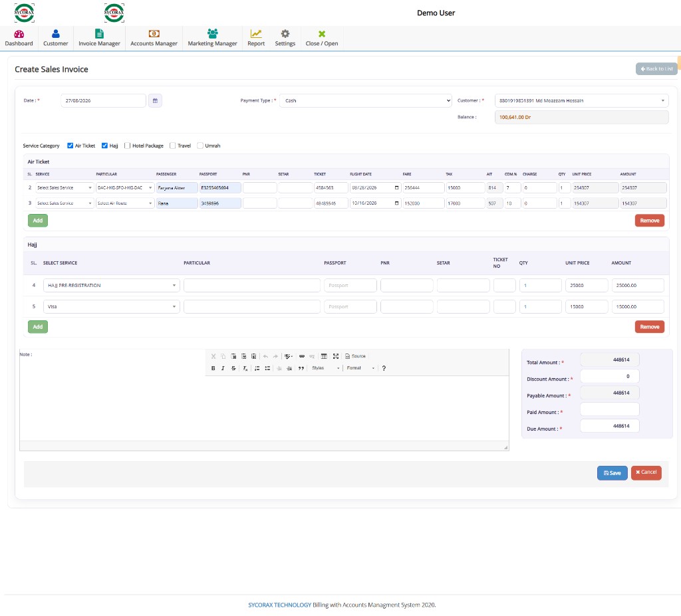Click Paste from Word icon
681x616 pixels.
point(253,356)
